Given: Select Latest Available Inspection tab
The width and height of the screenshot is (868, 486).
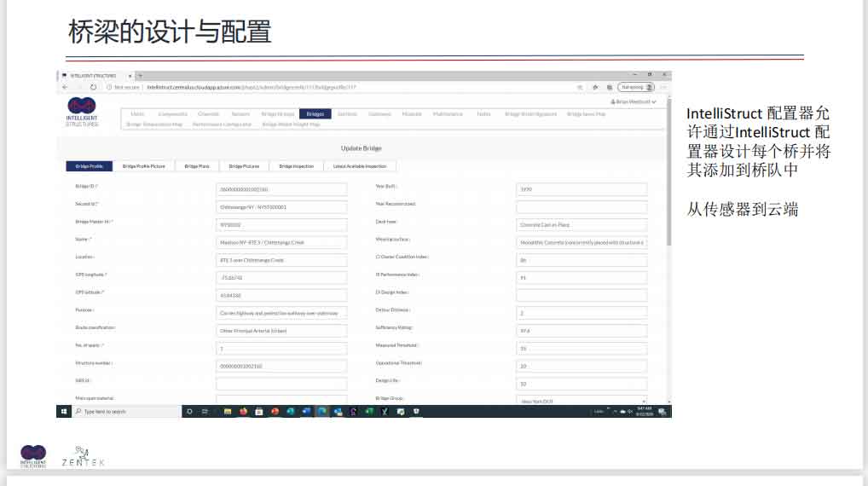Looking at the screenshot, I should point(360,166).
